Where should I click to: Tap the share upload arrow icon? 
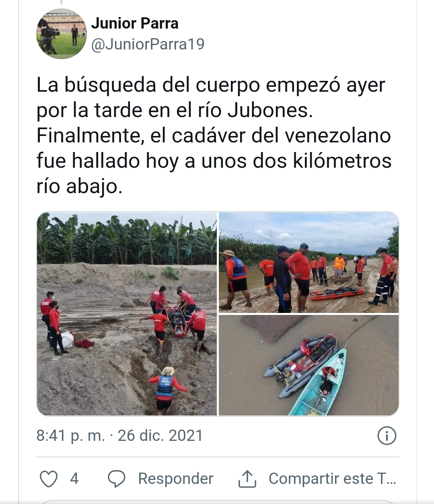pos(247,479)
